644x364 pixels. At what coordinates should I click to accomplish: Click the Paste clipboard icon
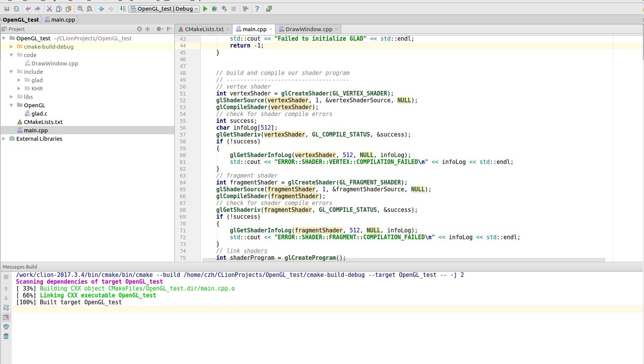coord(68,9)
